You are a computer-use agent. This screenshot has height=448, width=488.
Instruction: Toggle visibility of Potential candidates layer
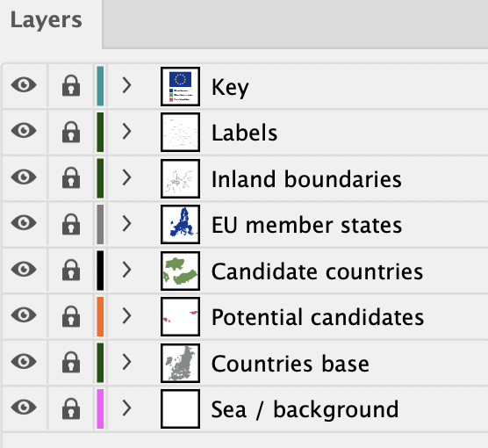[24, 315]
